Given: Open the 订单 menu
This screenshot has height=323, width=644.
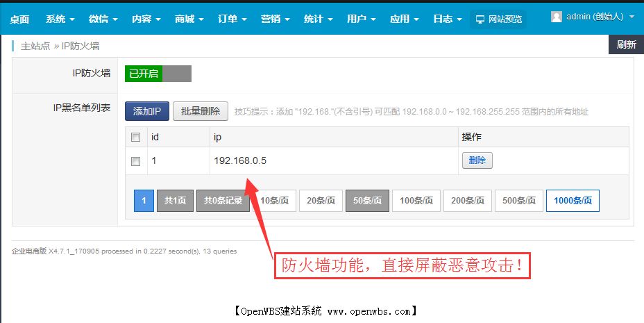Looking at the screenshot, I should (x=232, y=19).
